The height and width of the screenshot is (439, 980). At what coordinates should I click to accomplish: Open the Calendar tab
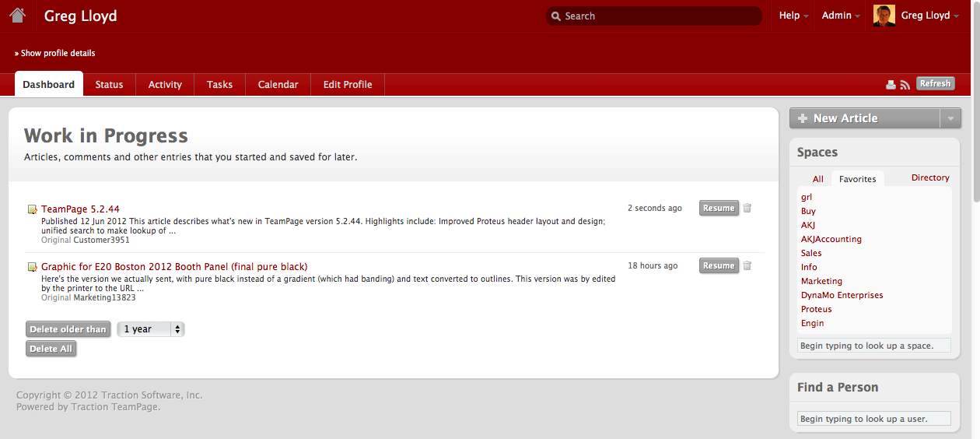click(x=278, y=85)
